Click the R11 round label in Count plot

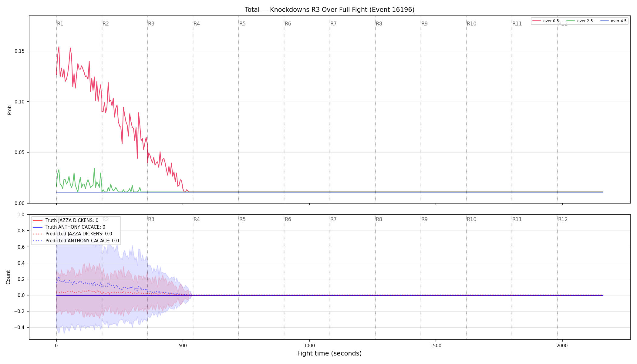[517, 219]
